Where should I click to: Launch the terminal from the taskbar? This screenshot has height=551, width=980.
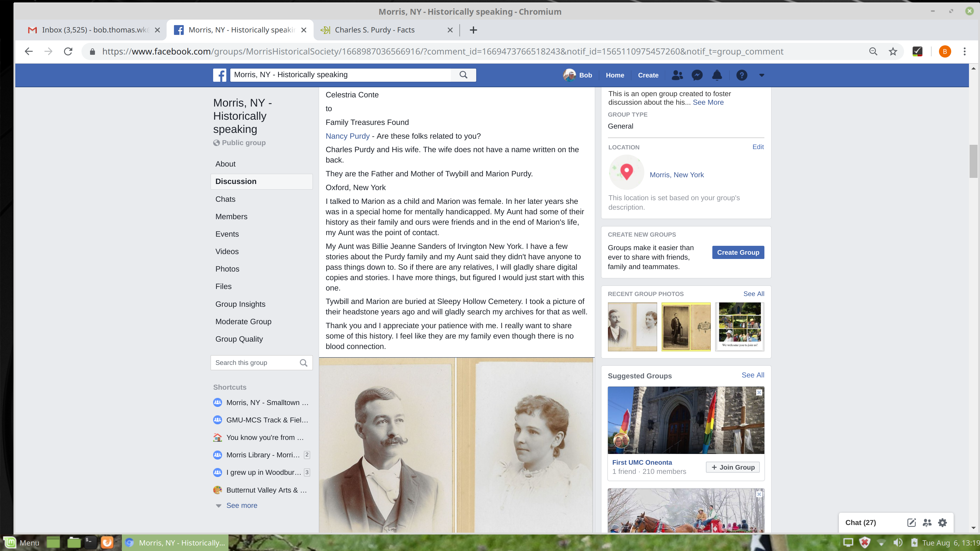point(90,542)
